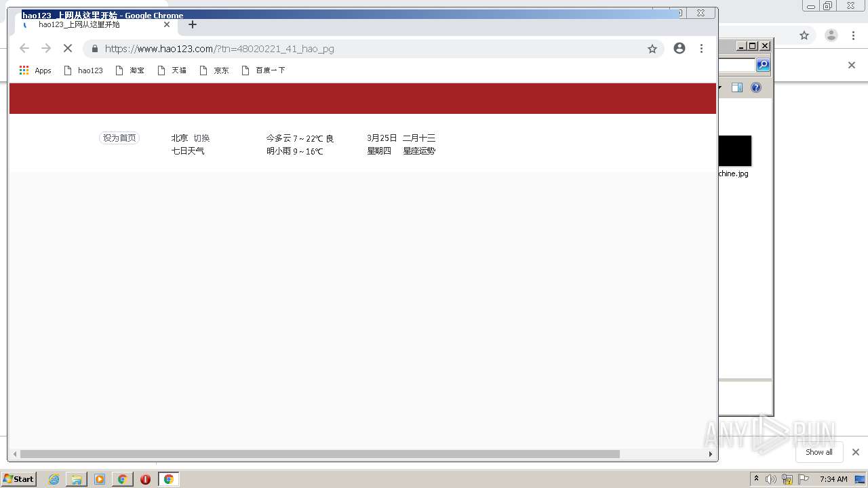Open volume control in system tray

tap(771, 479)
